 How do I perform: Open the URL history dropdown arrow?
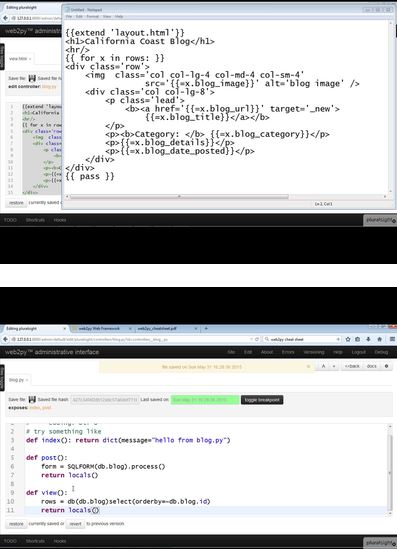click(251, 339)
